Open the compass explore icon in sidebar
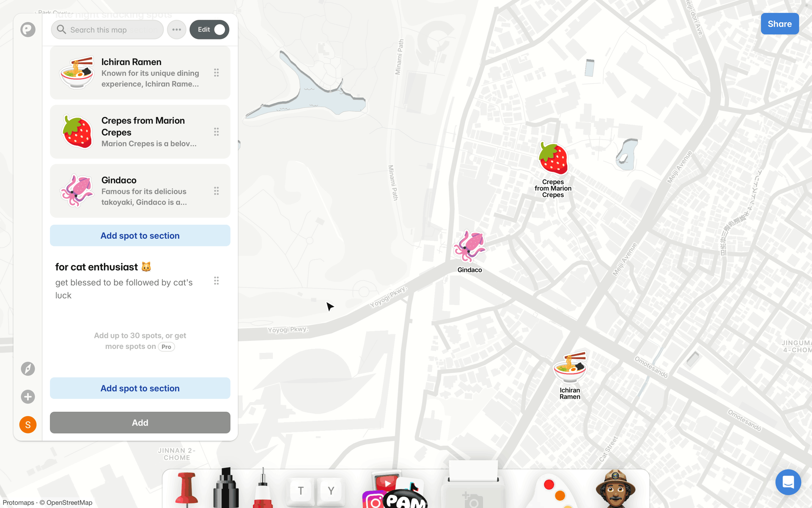 coord(28,369)
